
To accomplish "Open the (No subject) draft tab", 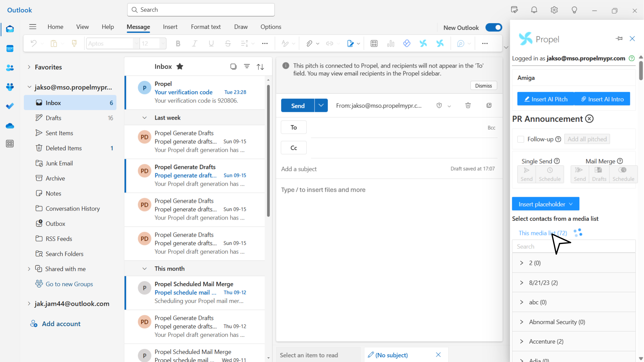I will [391, 355].
